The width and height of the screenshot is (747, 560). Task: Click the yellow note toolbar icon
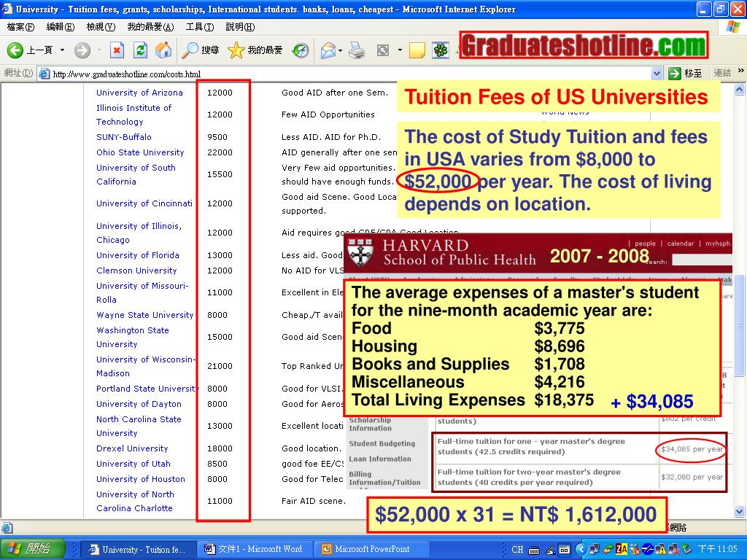pos(417,50)
